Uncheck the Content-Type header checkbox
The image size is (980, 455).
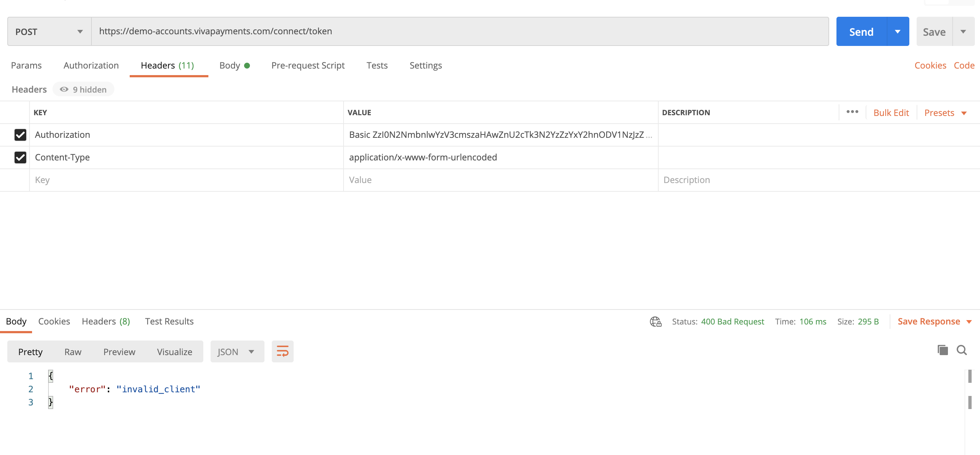[x=20, y=157]
